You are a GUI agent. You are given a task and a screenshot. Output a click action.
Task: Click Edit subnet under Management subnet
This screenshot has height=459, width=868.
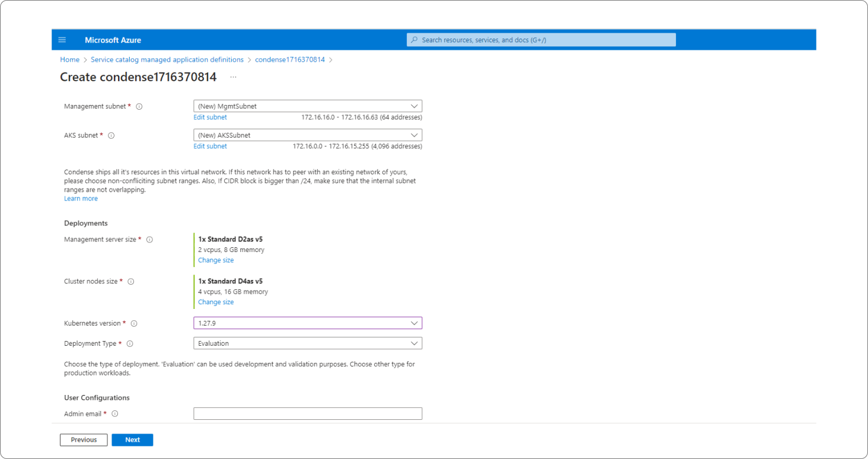pos(210,117)
